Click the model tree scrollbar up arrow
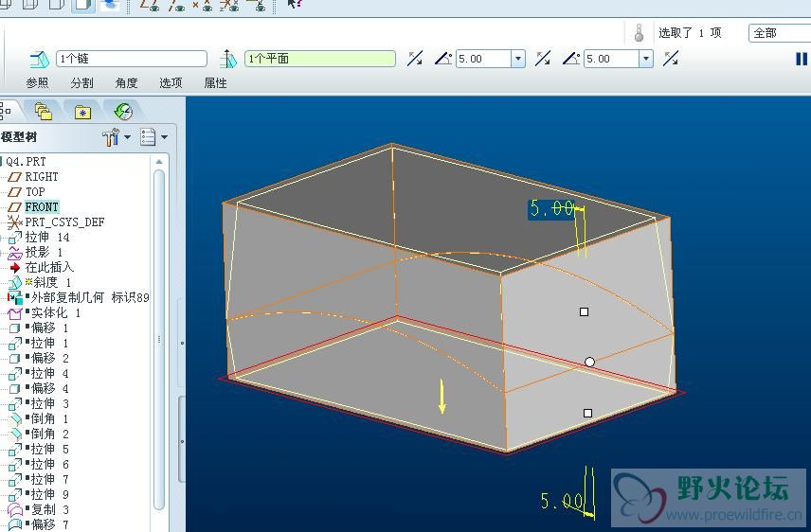Viewport: 811px width, 532px height. 159,162
